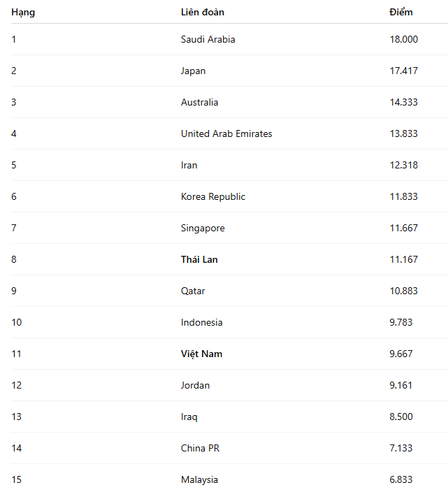Select the Australia row name
448x492 pixels.
click(x=199, y=102)
